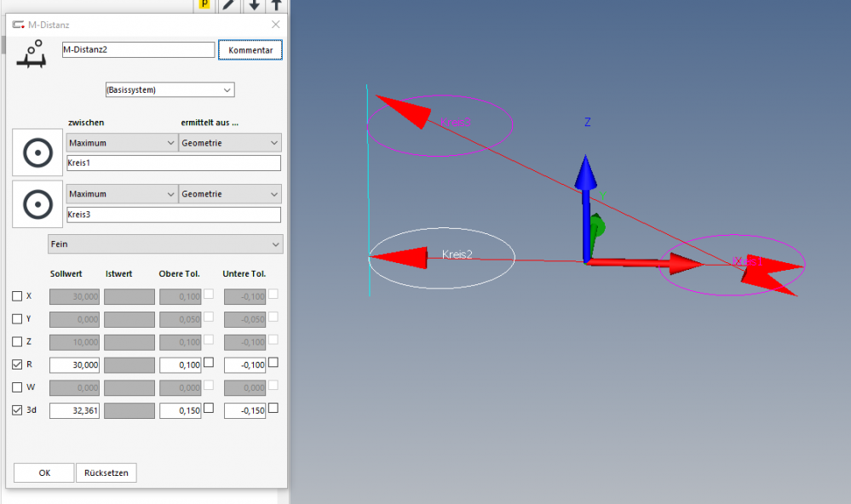Uncheck the R distance checkbox
This screenshot has height=504, width=851.
click(x=17, y=364)
